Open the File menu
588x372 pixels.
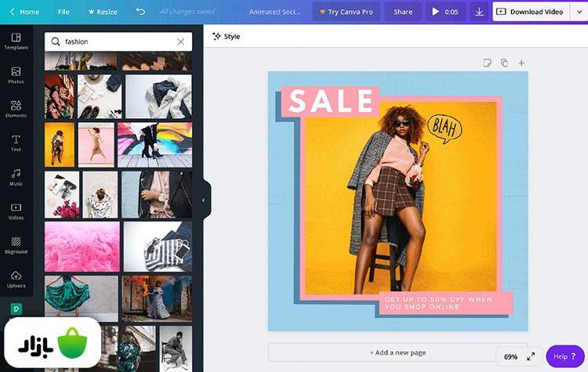(x=64, y=12)
